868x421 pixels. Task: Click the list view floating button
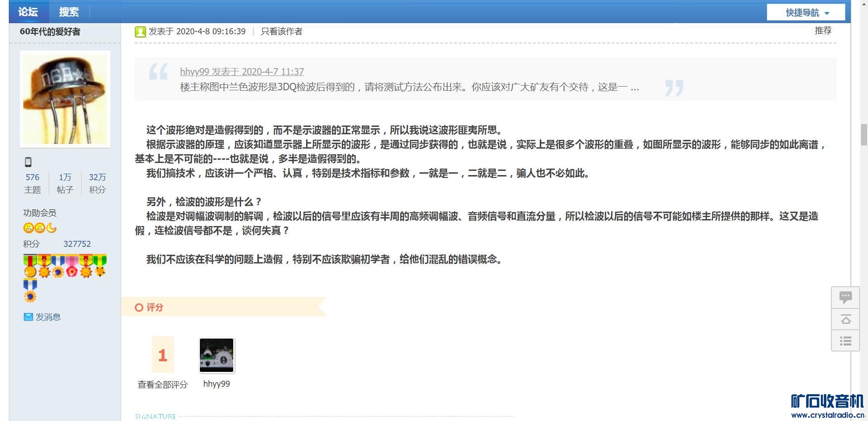point(845,341)
